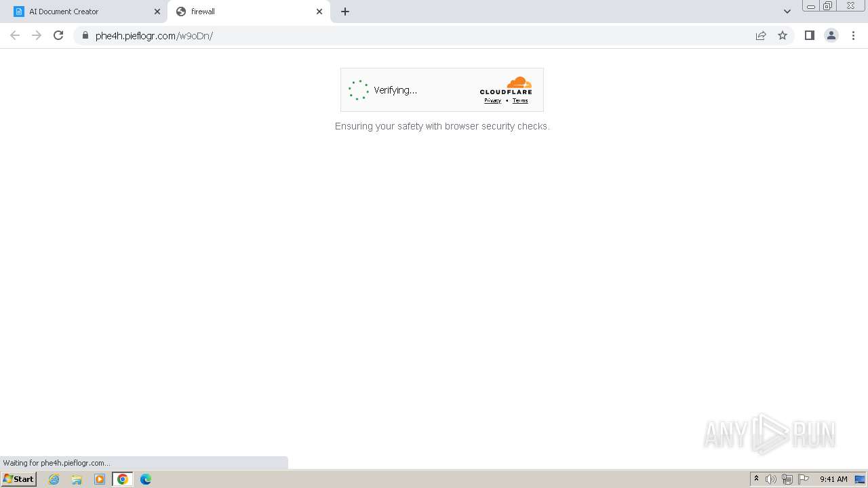Open Action Center flag icon

coord(804,479)
